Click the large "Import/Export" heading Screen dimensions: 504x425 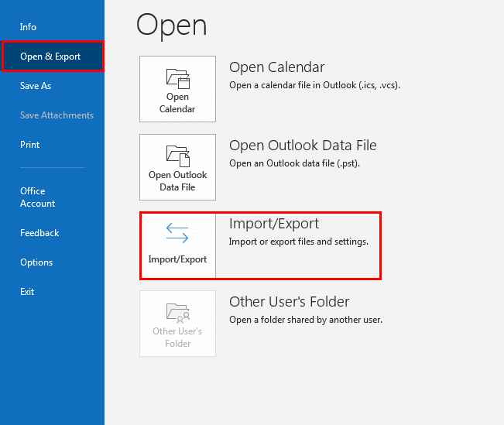tap(274, 224)
